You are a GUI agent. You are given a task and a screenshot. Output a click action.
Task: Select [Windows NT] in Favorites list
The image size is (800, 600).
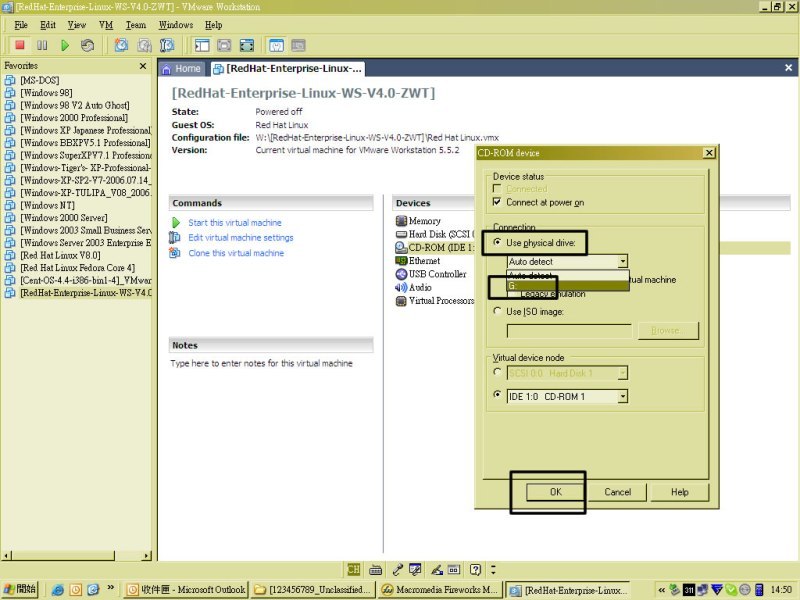47,205
